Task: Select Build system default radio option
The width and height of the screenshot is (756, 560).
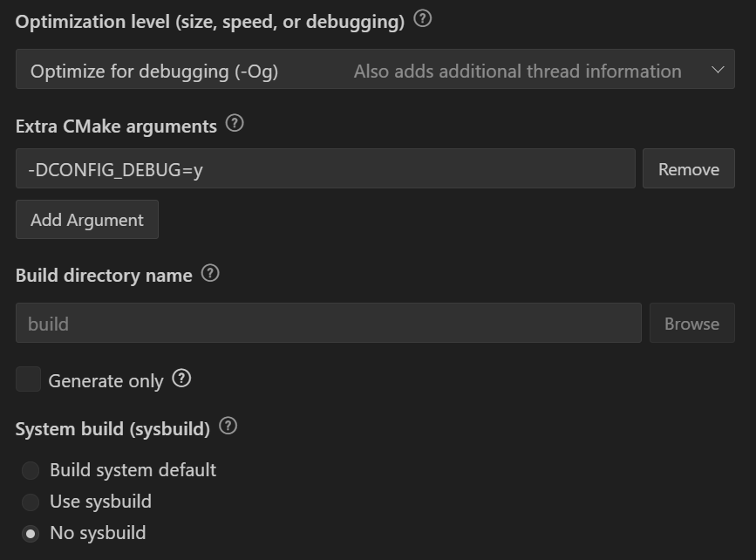Action: (31, 471)
